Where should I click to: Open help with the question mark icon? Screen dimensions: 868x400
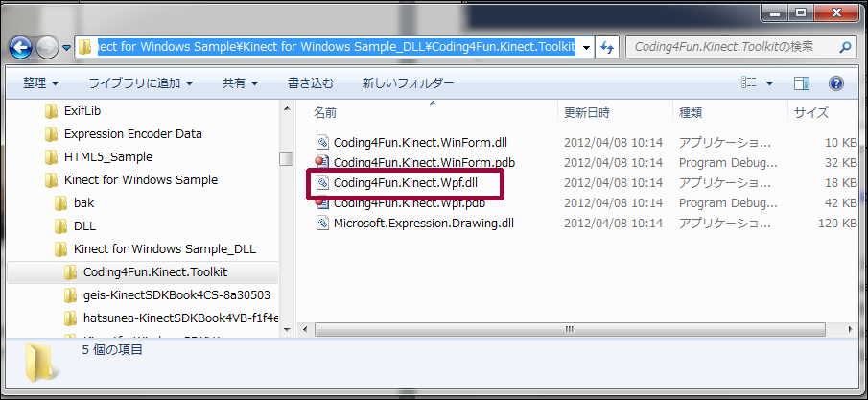tap(836, 83)
